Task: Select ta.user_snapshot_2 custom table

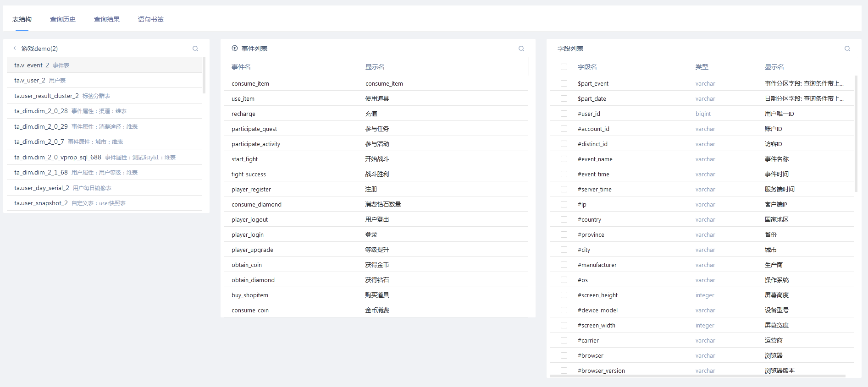Action: (70, 203)
